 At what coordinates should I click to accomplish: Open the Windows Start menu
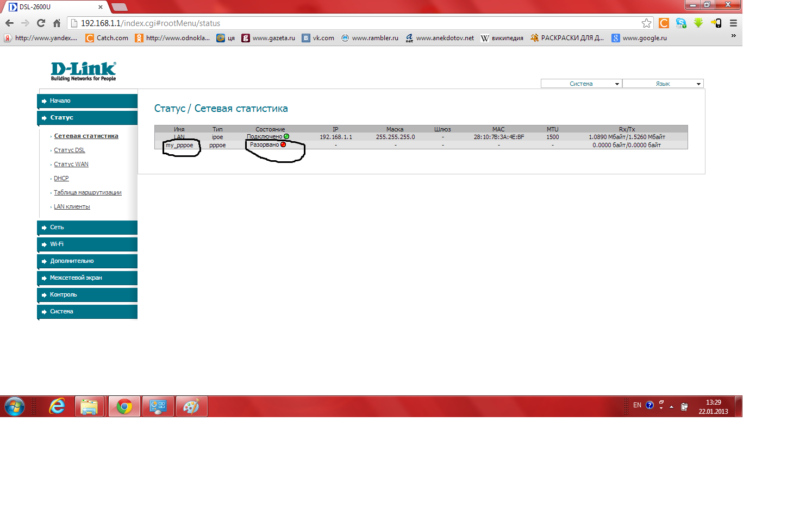coord(15,406)
